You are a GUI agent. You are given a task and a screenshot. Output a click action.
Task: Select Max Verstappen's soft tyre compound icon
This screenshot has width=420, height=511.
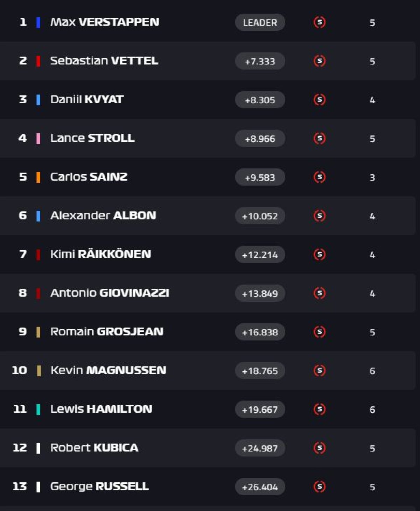[320, 22]
